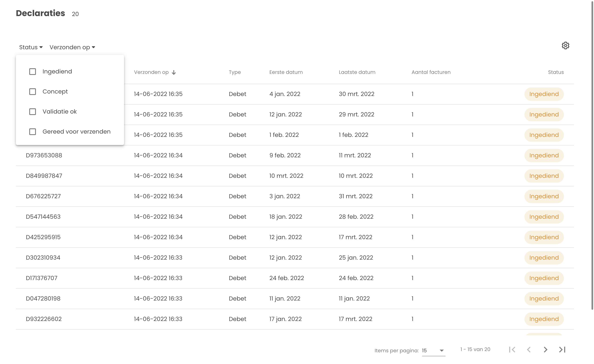Screen dimensions: 594x364
Task: Go to the first page
Action: click(x=512, y=350)
